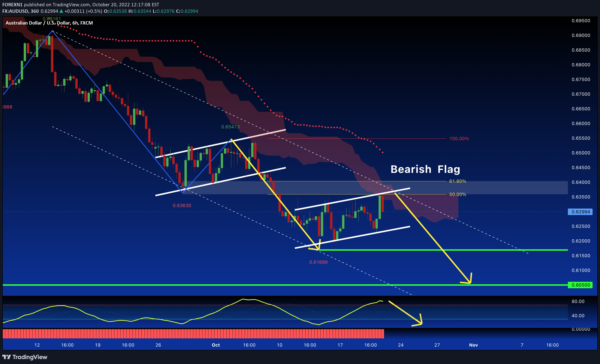This screenshot has height=364, width=600.
Task: Click the 'H:0.63544' high value in header
Action: tap(140, 11)
